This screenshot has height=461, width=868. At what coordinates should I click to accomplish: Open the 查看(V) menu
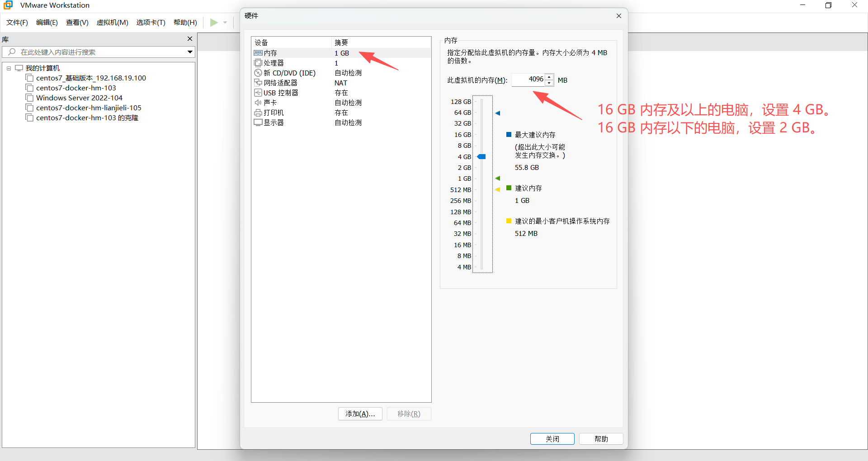[x=77, y=22]
